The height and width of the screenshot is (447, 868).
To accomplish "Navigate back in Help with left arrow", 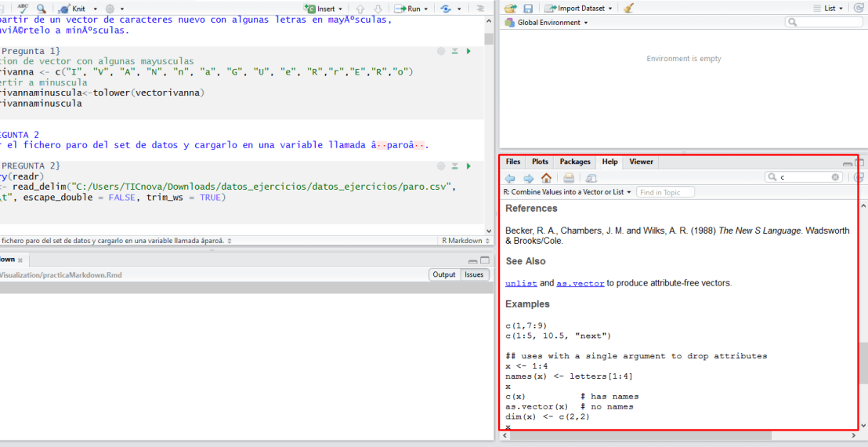I will click(510, 178).
